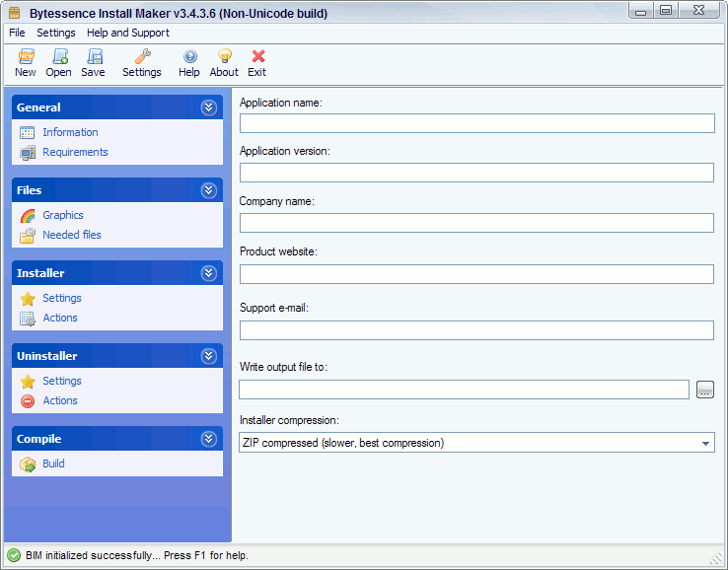The height and width of the screenshot is (570, 728).
Task: Click the Graphics rainbow icon
Action: coord(28,216)
